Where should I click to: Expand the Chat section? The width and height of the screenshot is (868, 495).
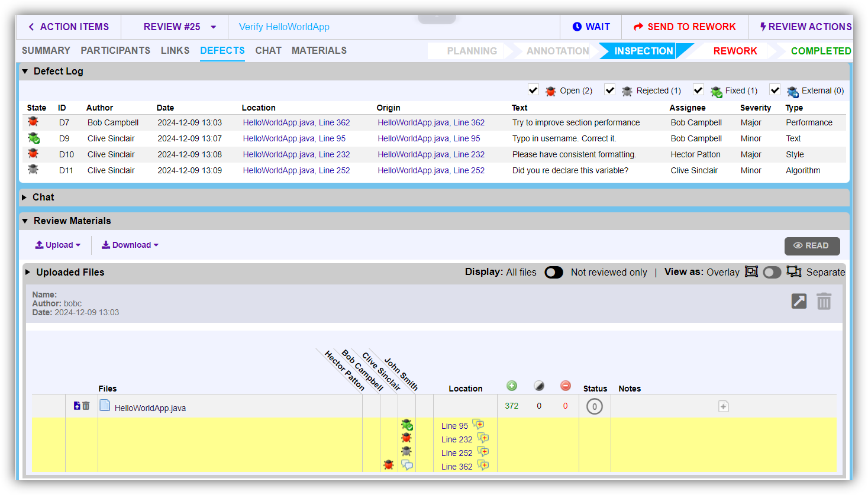[25, 198]
